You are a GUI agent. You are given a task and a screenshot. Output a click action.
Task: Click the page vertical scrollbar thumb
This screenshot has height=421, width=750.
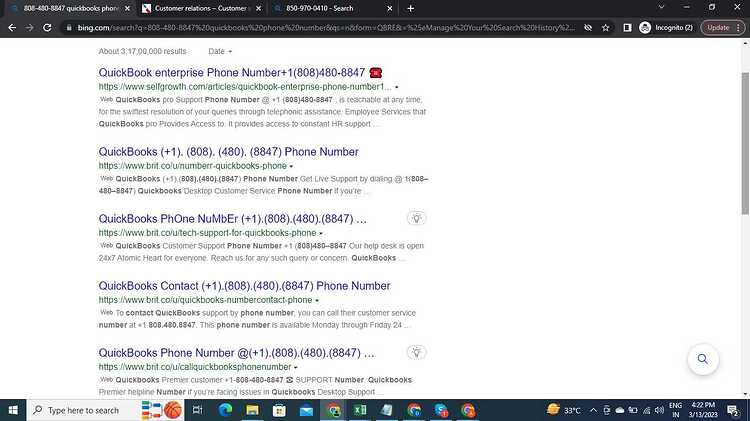(x=745, y=144)
